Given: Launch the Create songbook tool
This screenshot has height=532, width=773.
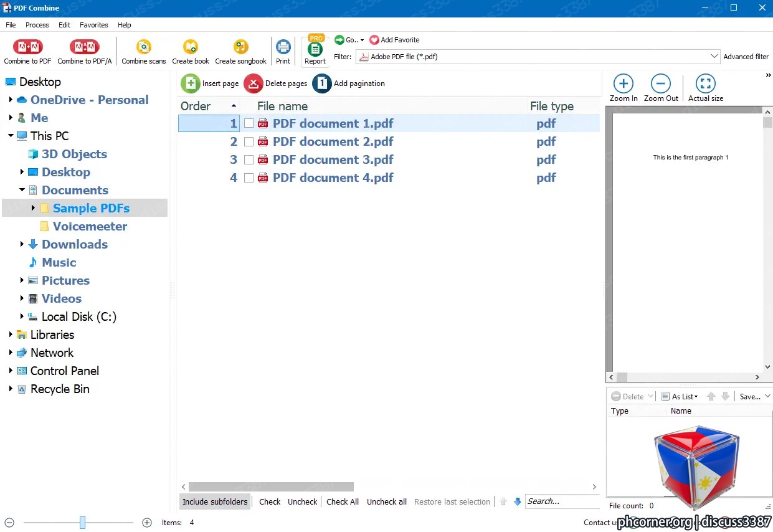Looking at the screenshot, I should tap(240, 47).
